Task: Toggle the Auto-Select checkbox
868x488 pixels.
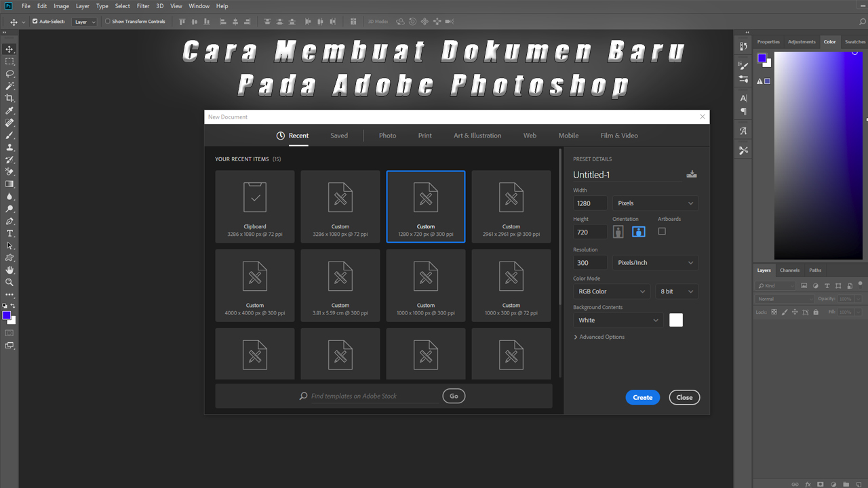Action: click(x=35, y=21)
